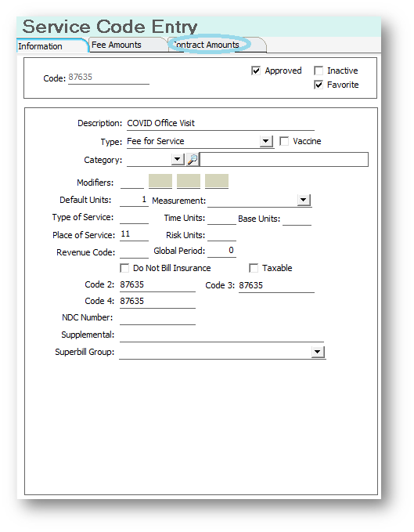The width and height of the screenshot is (414, 532).
Task: Edit the Global Period field
Action: pyautogui.click(x=221, y=251)
